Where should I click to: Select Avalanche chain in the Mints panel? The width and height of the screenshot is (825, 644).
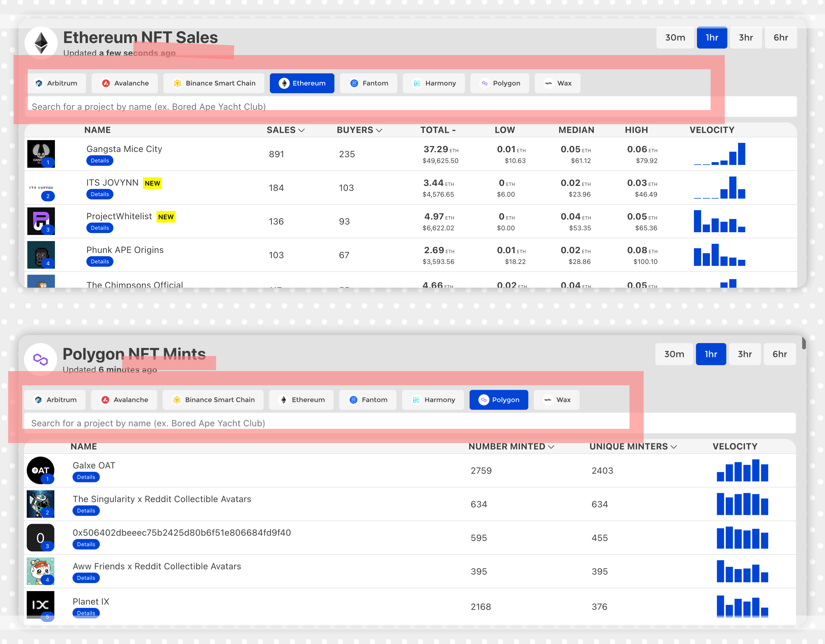[124, 400]
